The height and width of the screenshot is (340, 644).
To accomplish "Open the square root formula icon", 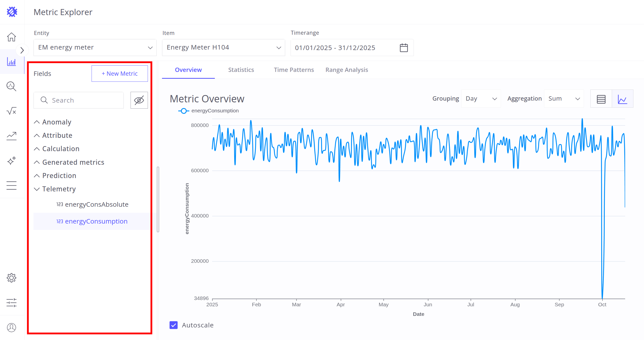I will tap(12, 111).
